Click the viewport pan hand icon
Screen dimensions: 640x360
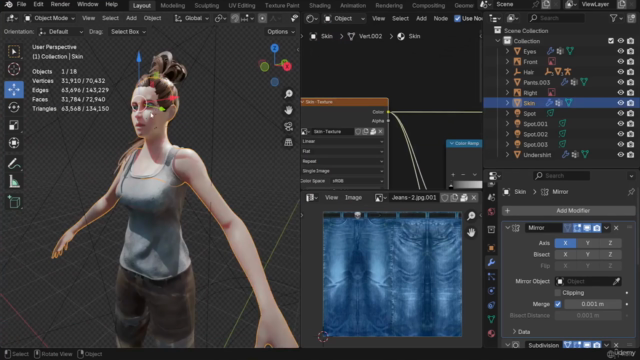click(x=288, y=110)
